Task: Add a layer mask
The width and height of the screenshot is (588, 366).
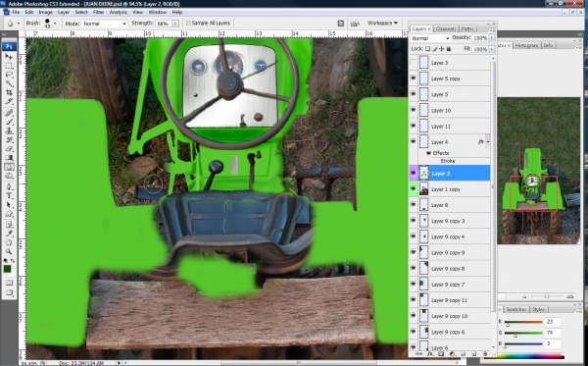Action: (x=441, y=353)
